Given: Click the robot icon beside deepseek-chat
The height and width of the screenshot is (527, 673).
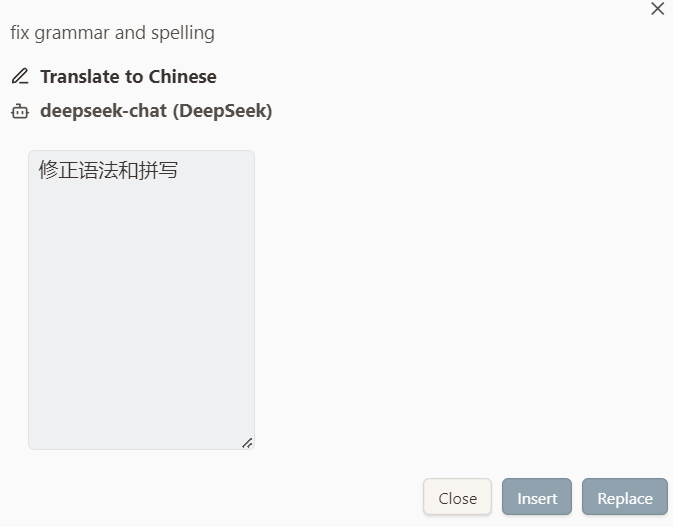Looking at the screenshot, I should click(x=20, y=111).
